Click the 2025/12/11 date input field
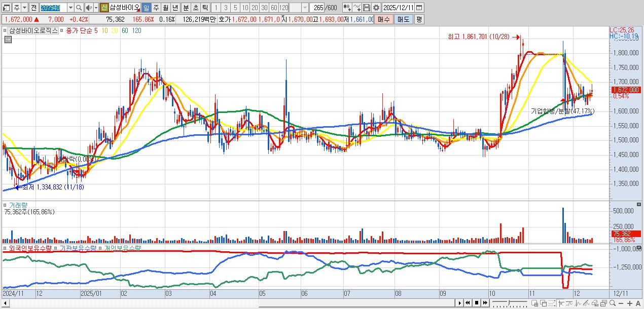Viewport: 644px width, 309px height. 399,8
